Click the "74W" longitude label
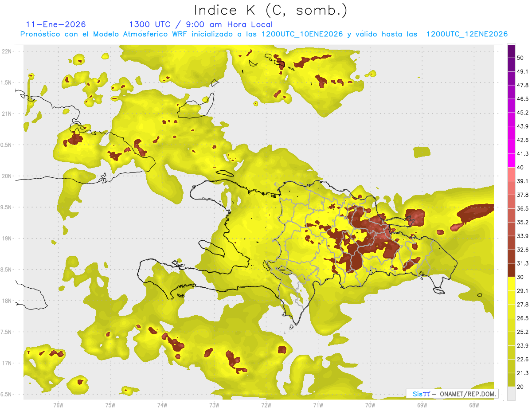Image resolution: width=532 pixels, height=411 pixels. (162, 405)
